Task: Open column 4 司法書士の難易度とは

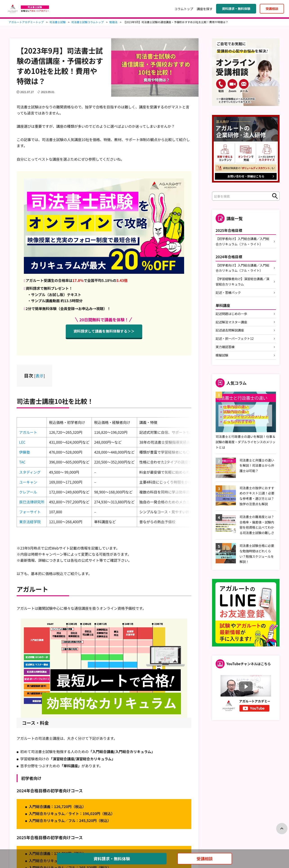Action: tap(246, 525)
